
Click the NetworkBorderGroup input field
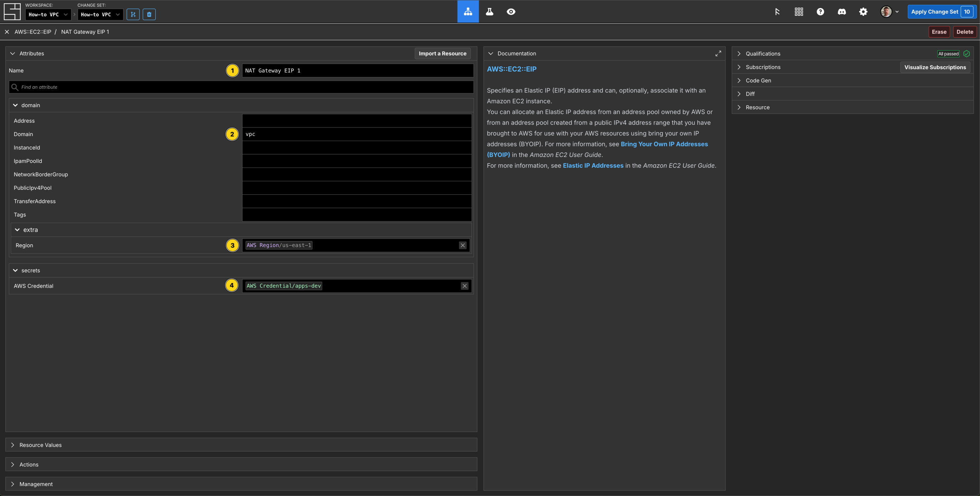[357, 174]
